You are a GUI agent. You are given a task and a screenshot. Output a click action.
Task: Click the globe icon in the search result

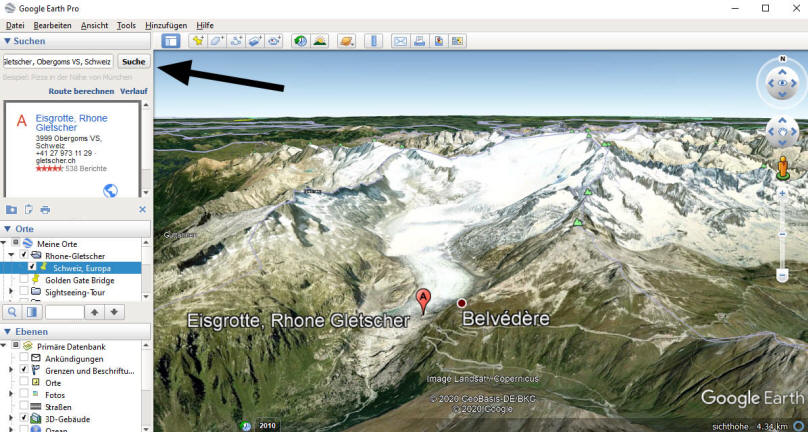[110, 191]
